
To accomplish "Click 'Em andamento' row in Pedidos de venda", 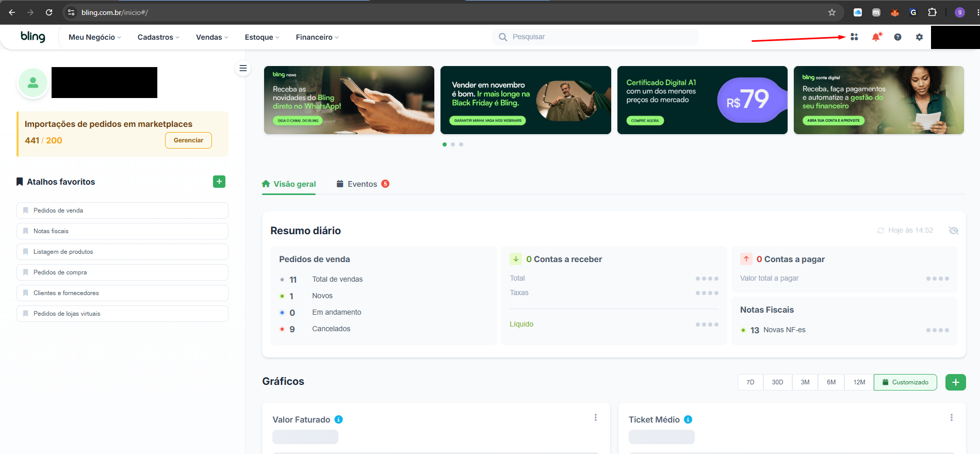I will tap(320, 312).
